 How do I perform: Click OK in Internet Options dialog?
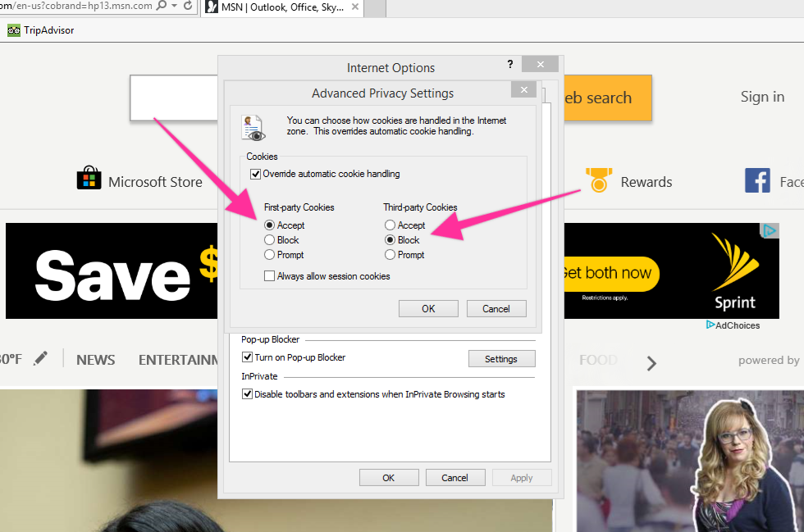coord(389,478)
